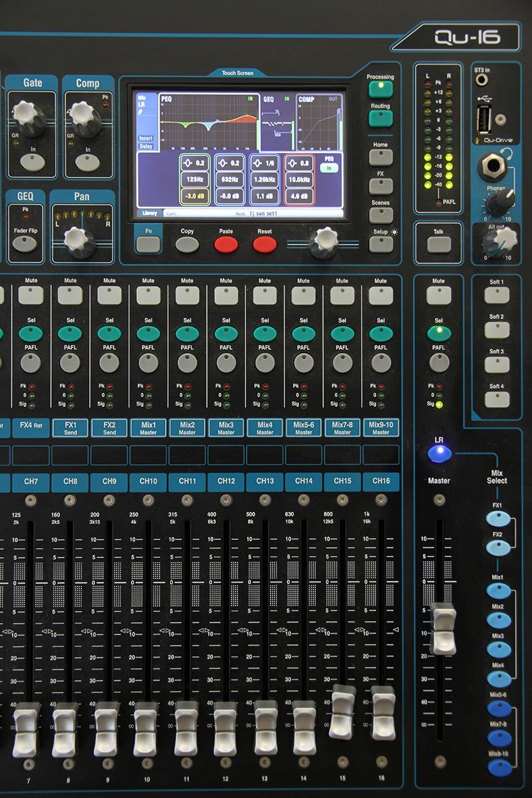
Task: Select the Mix3 mix key
Action: pyautogui.click(x=499, y=650)
